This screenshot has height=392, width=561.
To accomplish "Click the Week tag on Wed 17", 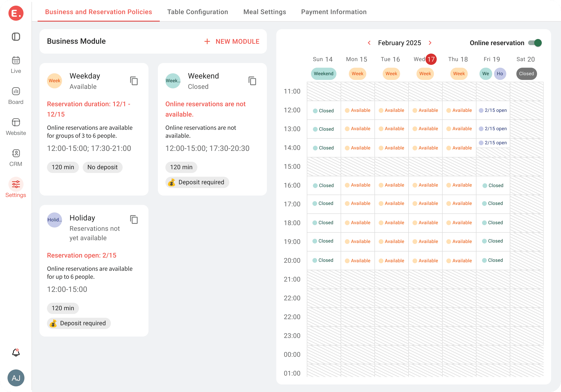I will (x=425, y=74).
